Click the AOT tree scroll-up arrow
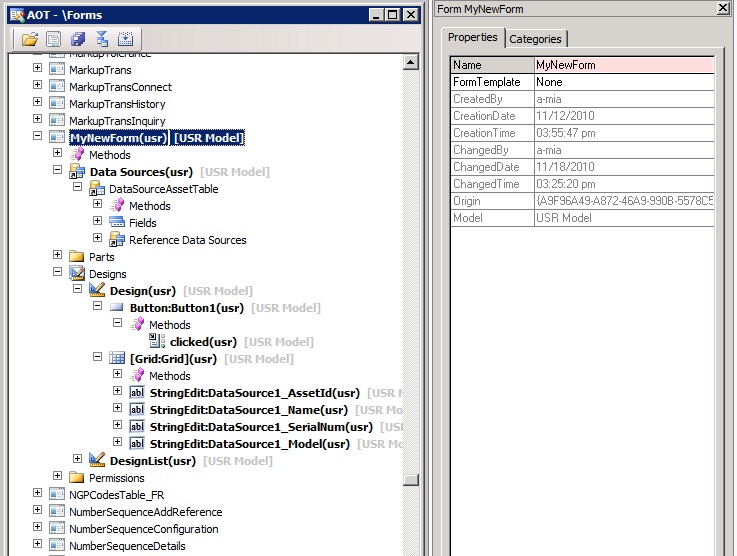This screenshot has width=737, height=556. (x=411, y=62)
